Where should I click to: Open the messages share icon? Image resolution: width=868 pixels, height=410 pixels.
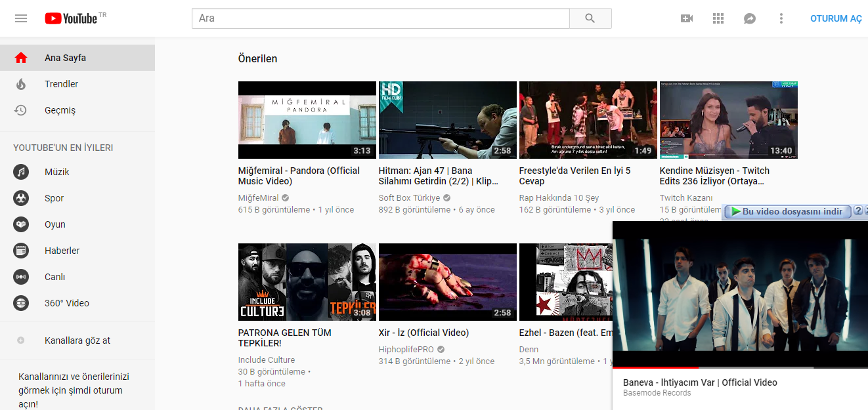click(x=750, y=18)
